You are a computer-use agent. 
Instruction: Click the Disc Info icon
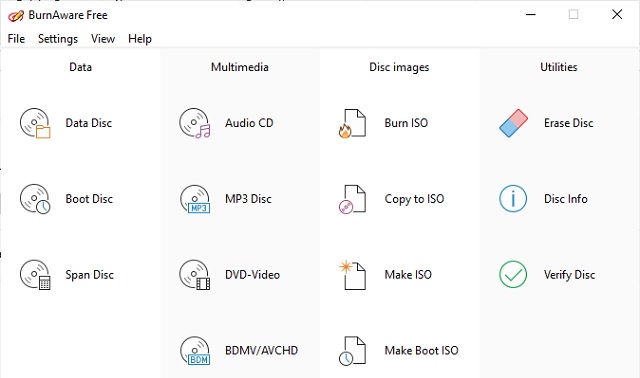pyautogui.click(x=513, y=199)
